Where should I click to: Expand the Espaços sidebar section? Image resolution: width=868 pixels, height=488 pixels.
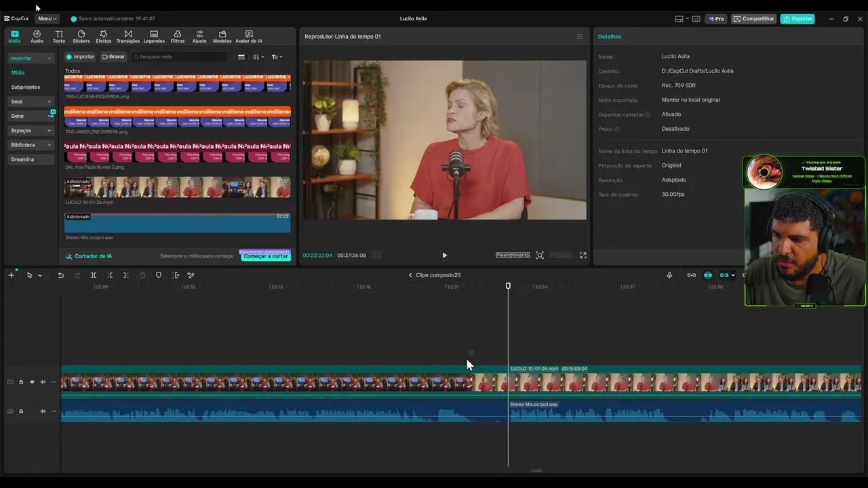(x=31, y=131)
